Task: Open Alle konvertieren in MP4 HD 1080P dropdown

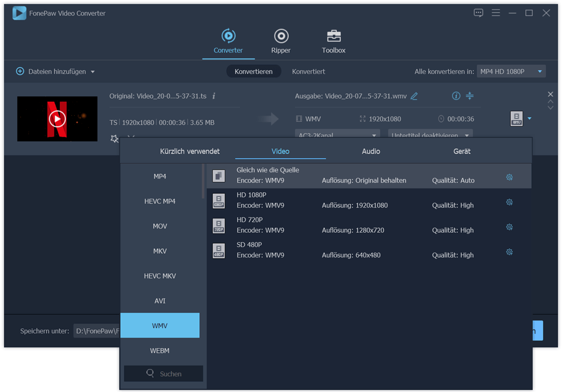Action: (511, 71)
